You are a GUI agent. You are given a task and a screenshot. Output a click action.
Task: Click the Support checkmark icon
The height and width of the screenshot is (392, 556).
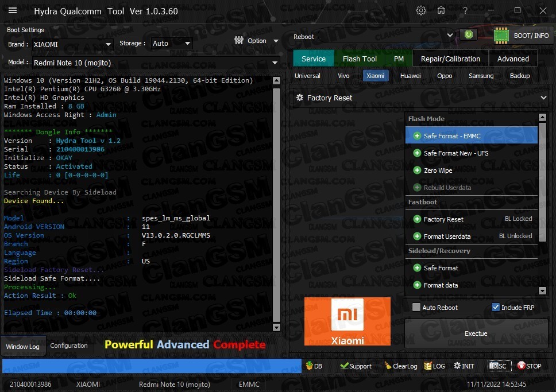pyautogui.click(x=344, y=366)
